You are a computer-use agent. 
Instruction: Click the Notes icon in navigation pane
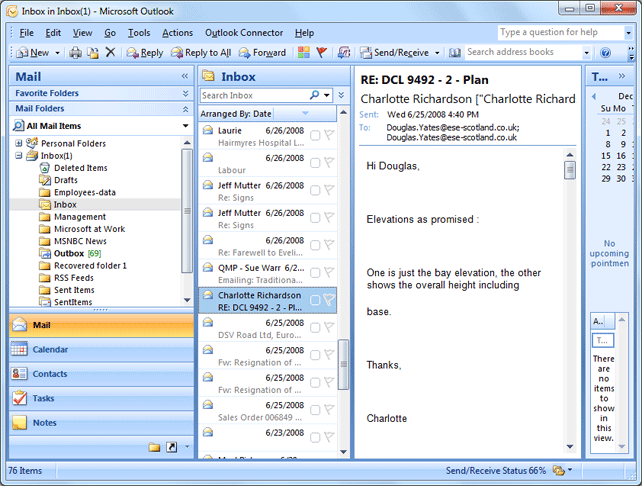click(x=19, y=423)
